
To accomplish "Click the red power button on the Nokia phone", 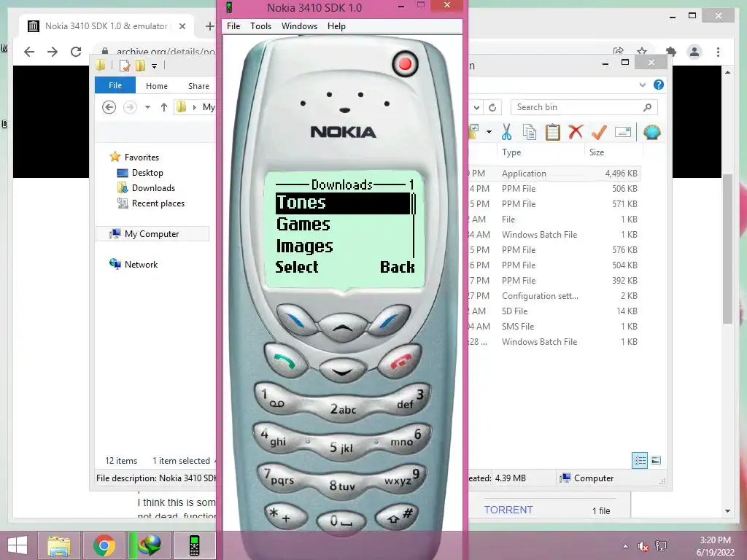I will pyautogui.click(x=405, y=64).
